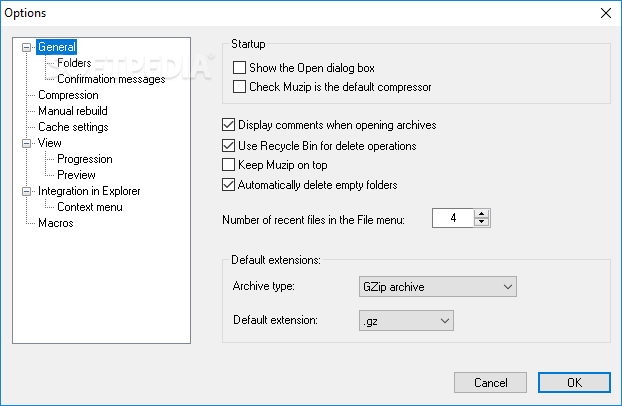The height and width of the screenshot is (406, 622).
Task: Open Preview settings
Action: pos(76,175)
